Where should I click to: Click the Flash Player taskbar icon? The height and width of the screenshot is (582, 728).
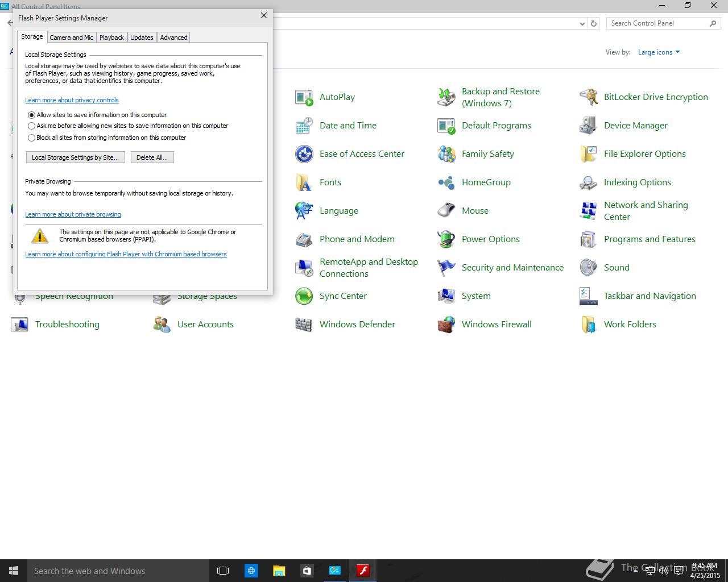click(x=363, y=571)
